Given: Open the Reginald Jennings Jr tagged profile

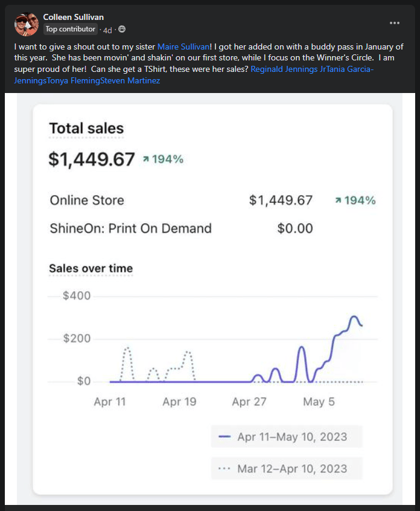Looking at the screenshot, I should point(284,69).
